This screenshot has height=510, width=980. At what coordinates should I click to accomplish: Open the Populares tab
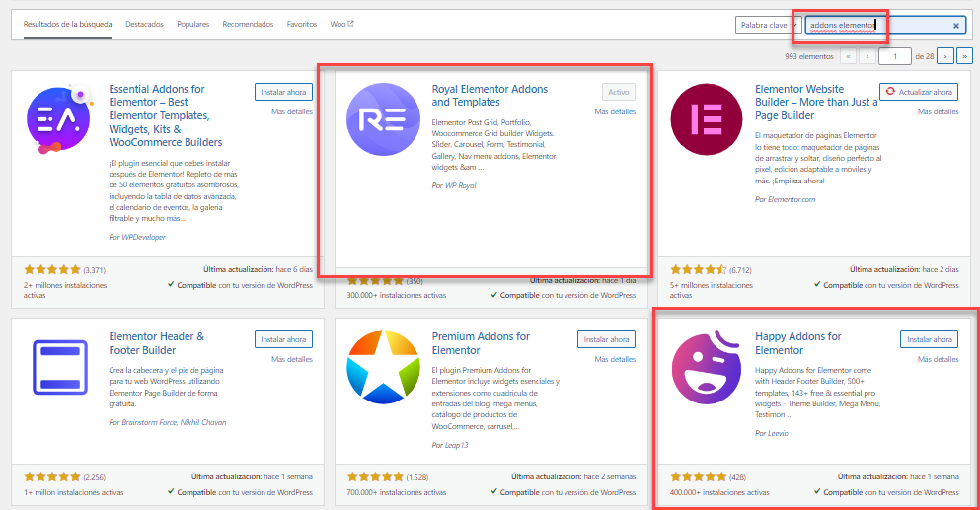(193, 24)
